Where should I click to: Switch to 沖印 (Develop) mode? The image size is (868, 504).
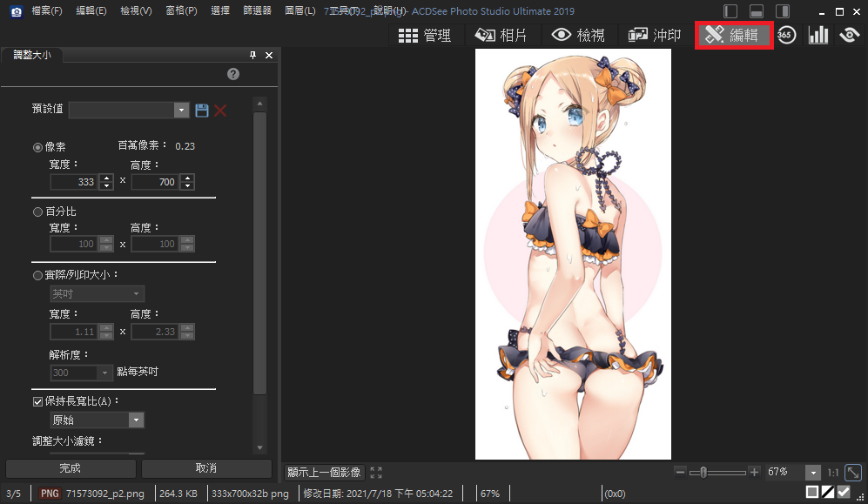coord(655,36)
